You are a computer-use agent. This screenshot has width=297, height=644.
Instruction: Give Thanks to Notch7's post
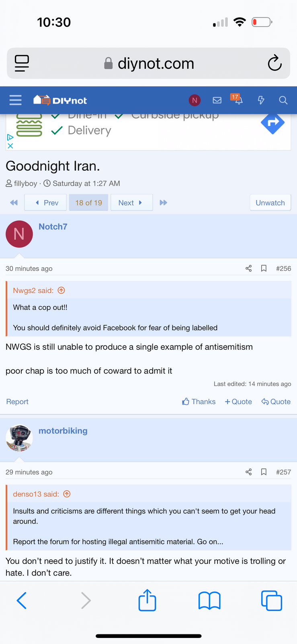click(199, 401)
